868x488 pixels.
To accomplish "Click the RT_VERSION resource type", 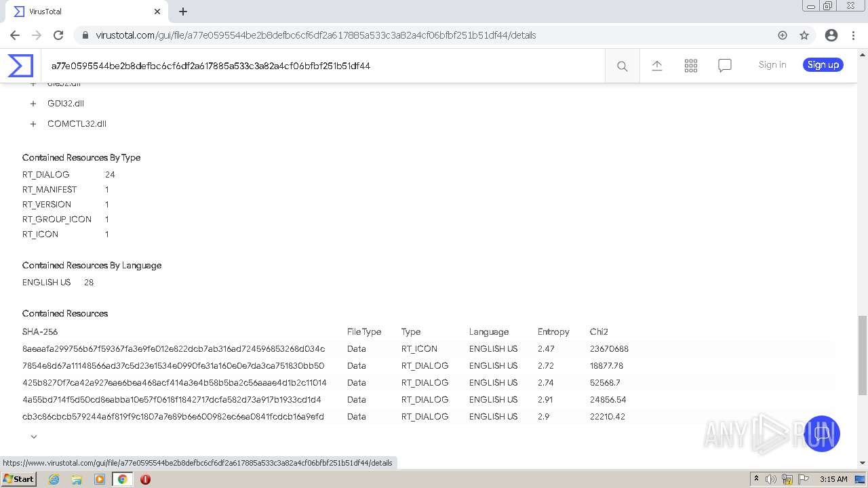I will click(x=47, y=205).
